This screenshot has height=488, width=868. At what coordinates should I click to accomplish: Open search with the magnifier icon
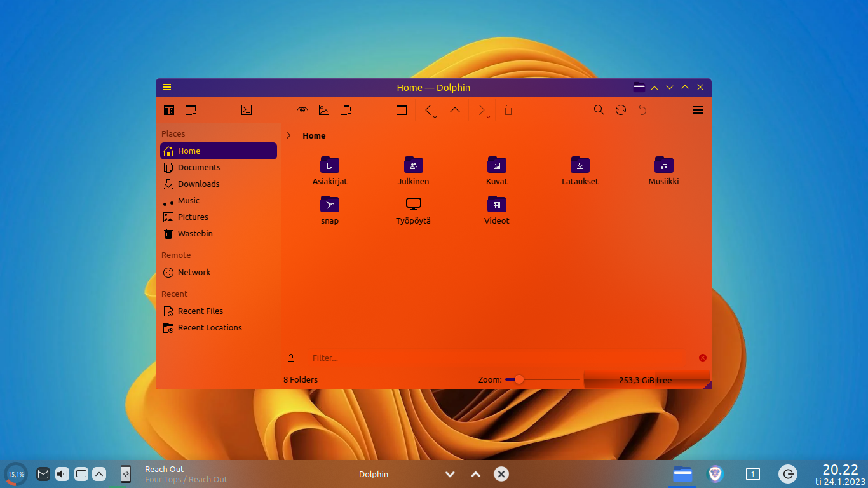point(599,110)
